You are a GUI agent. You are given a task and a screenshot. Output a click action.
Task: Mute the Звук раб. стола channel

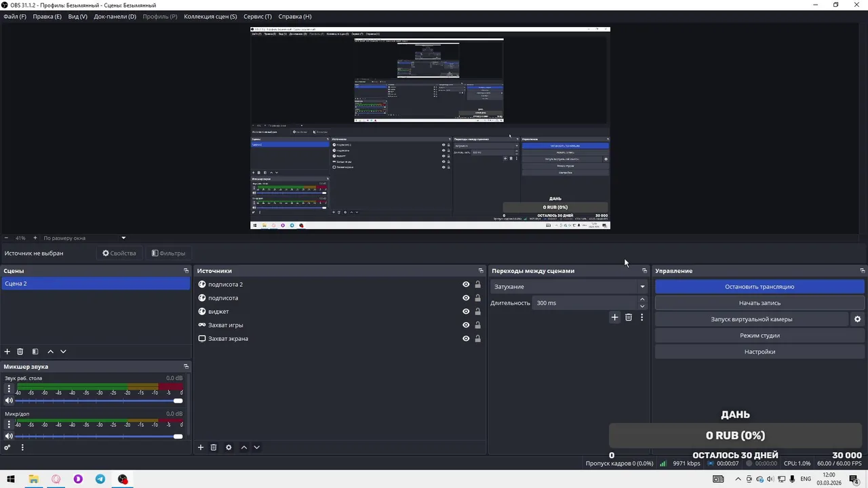(9, 401)
